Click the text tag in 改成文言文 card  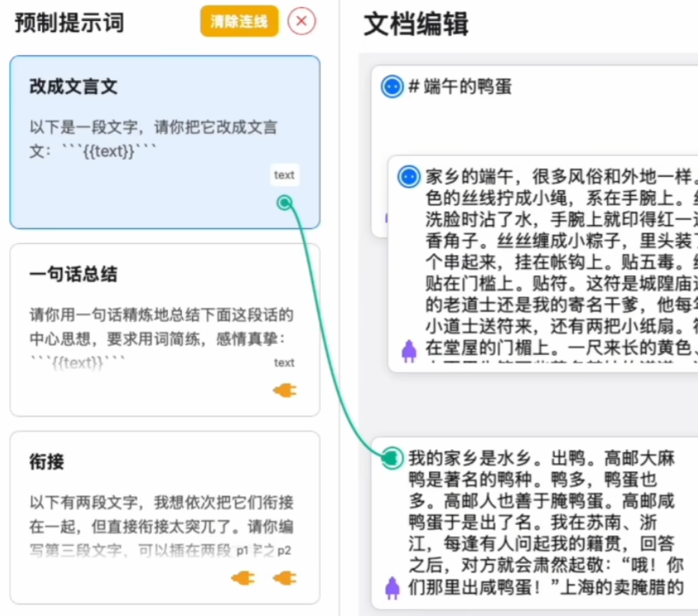coord(284,175)
